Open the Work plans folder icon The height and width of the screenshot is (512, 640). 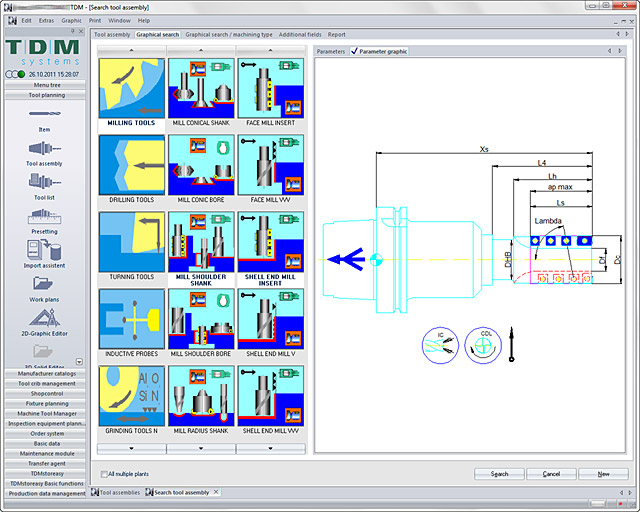click(x=43, y=283)
